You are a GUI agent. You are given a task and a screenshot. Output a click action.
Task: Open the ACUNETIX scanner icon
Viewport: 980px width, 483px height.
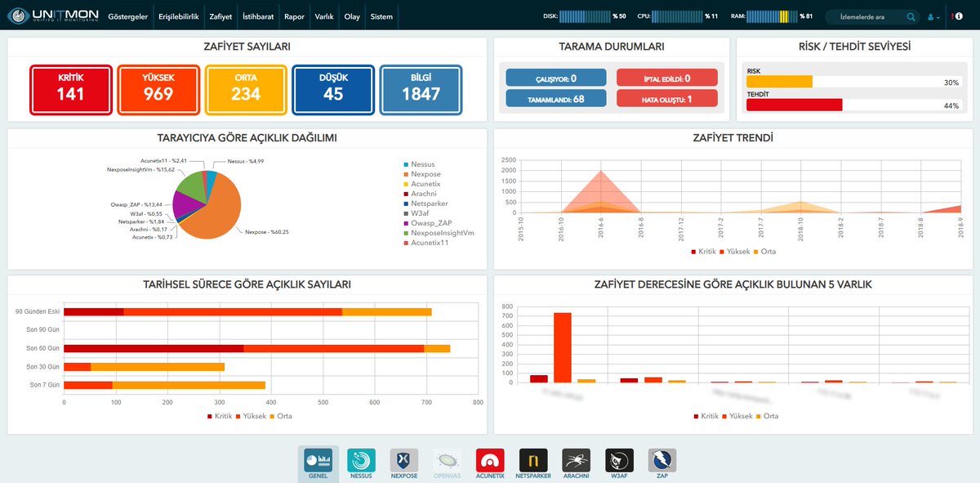490,463
